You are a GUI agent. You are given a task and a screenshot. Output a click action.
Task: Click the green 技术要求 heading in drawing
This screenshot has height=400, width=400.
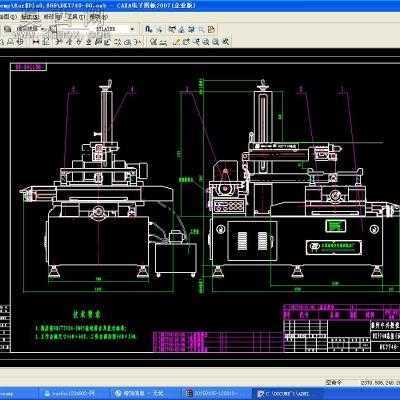tap(87, 314)
